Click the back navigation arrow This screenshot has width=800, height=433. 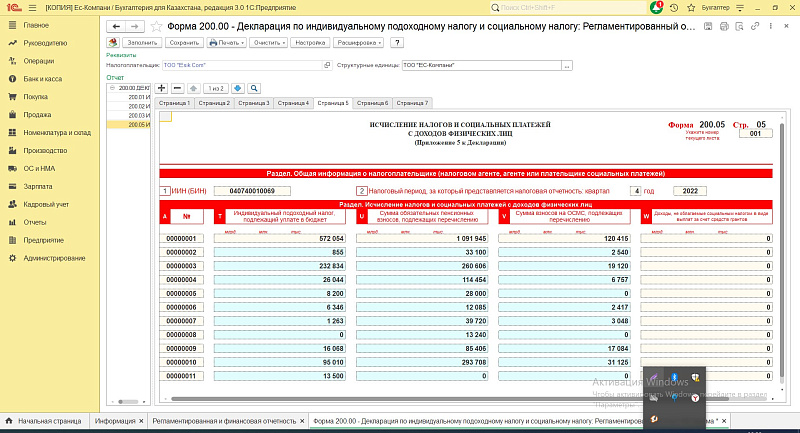[x=115, y=25]
